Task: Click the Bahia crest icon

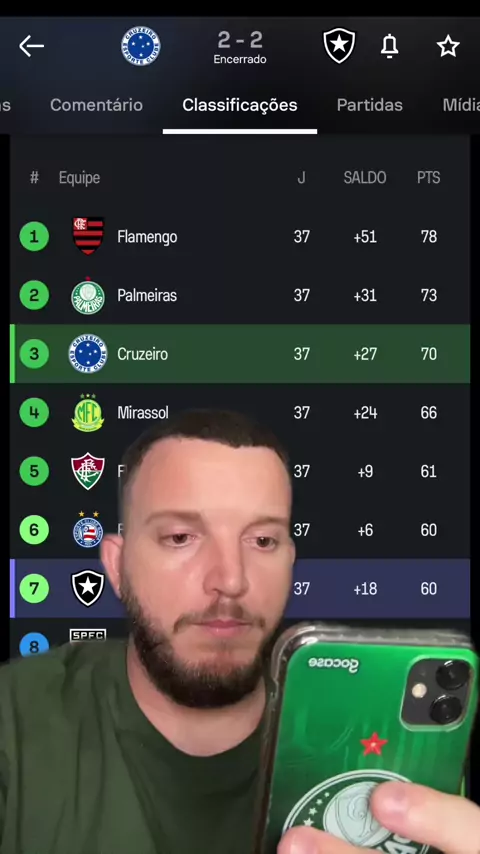Action: [88, 529]
